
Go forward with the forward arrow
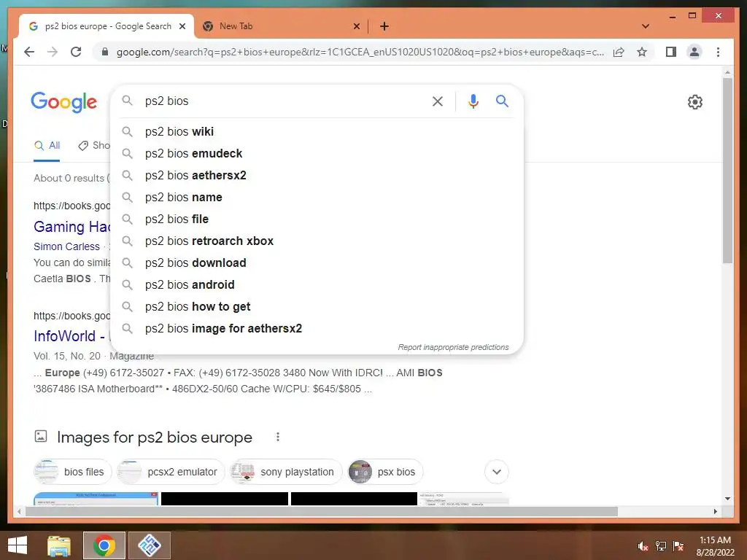(x=53, y=52)
